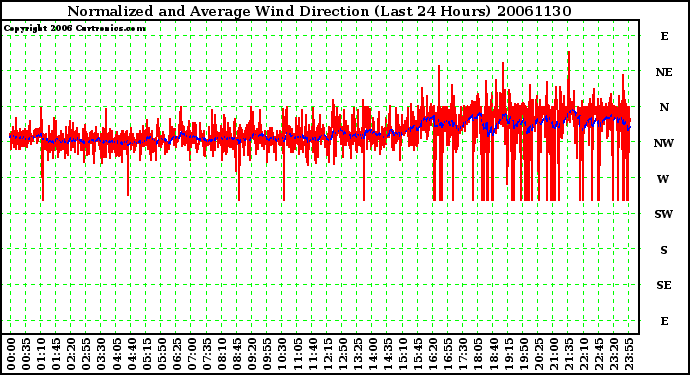Click the 01:45 time axis label
Viewport: 690px width, 375px height.
pyautogui.click(x=56, y=354)
